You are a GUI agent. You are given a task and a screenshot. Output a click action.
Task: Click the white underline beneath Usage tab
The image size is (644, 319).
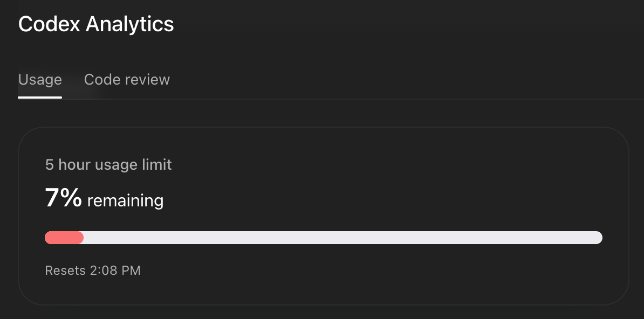(40, 98)
